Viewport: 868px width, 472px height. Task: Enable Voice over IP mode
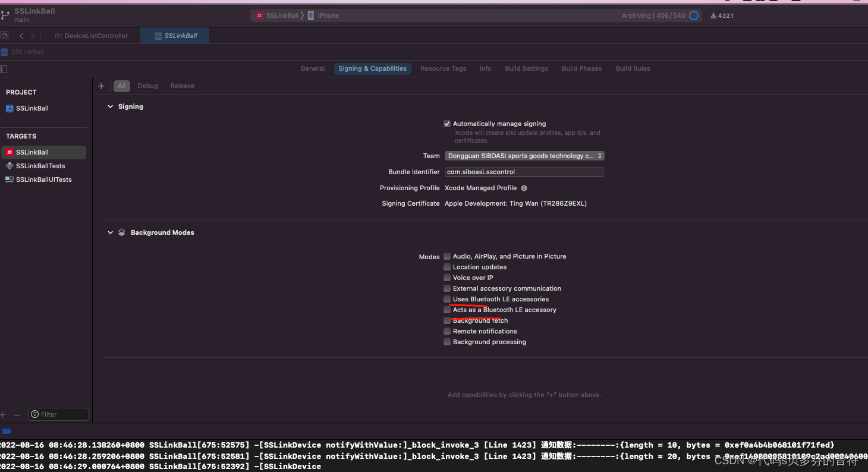pyautogui.click(x=447, y=278)
